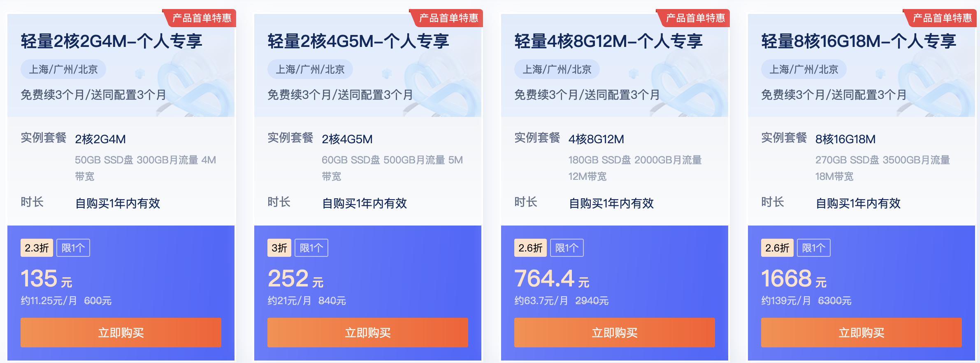Click the 2.3折 discount badge
This screenshot has height=363, width=980.
pyautogui.click(x=37, y=247)
